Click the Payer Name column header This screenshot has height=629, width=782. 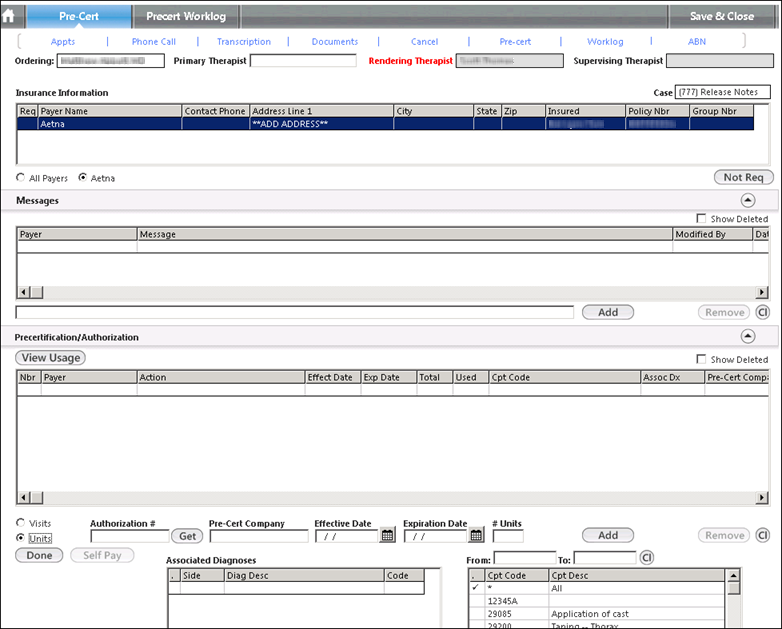pos(110,111)
